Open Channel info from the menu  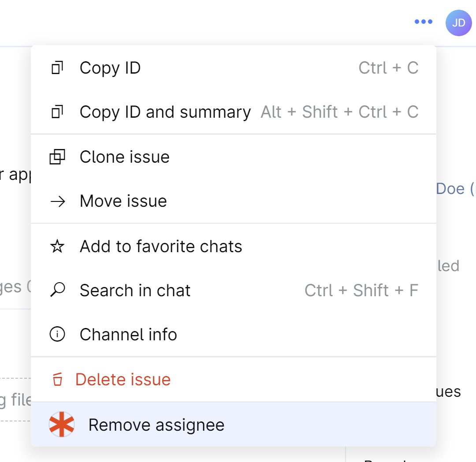click(x=128, y=334)
